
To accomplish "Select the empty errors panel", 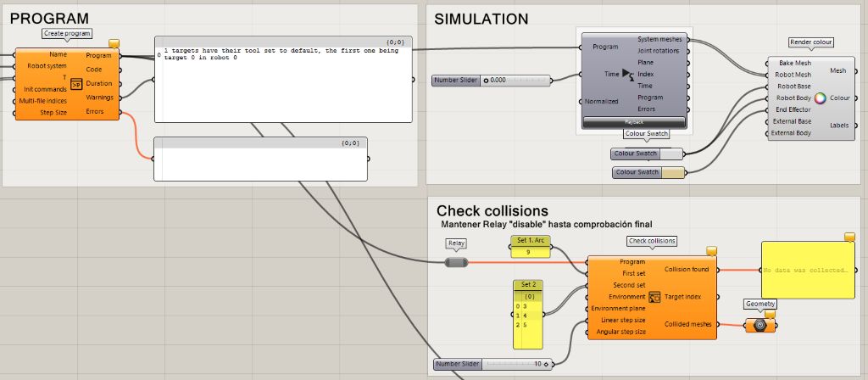I will [x=260, y=159].
